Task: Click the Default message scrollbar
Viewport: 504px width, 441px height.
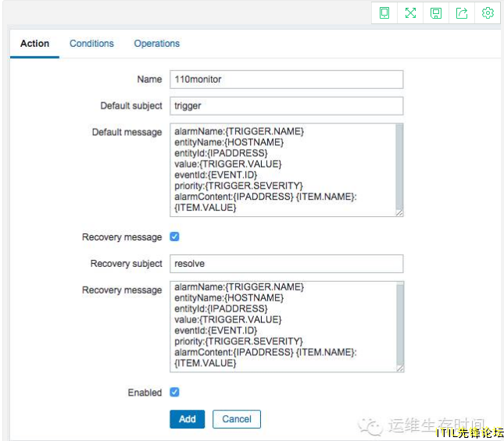Action: pyautogui.click(x=399, y=167)
